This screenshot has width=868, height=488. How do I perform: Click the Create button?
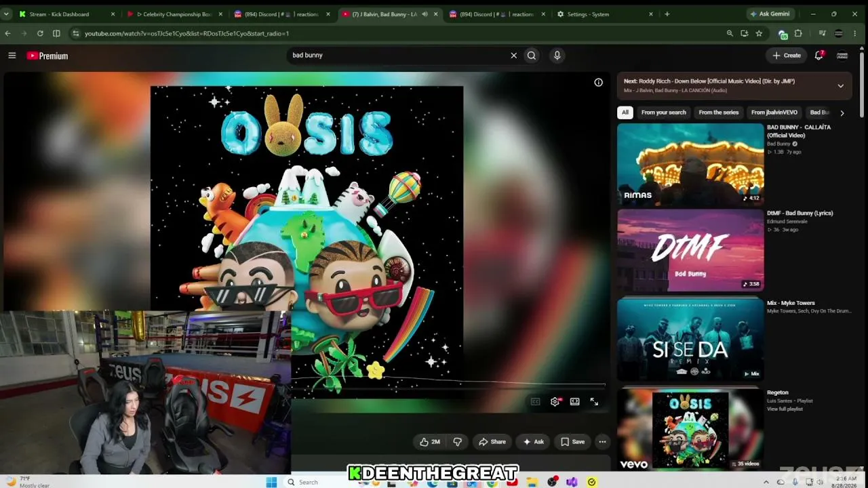(787, 56)
